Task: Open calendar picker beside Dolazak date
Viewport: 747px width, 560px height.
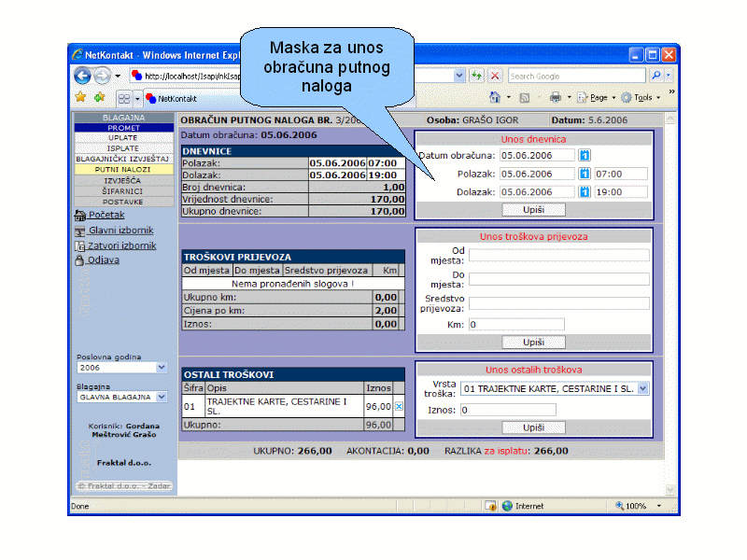Action: click(x=585, y=192)
